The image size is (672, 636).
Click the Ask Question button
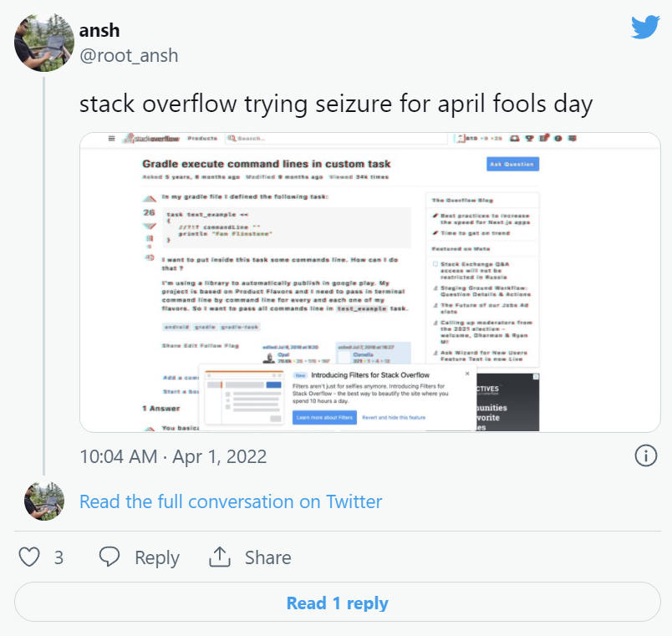511,165
